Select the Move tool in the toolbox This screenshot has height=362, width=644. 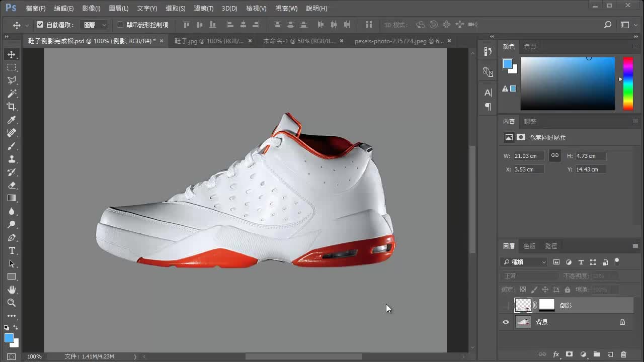12,54
